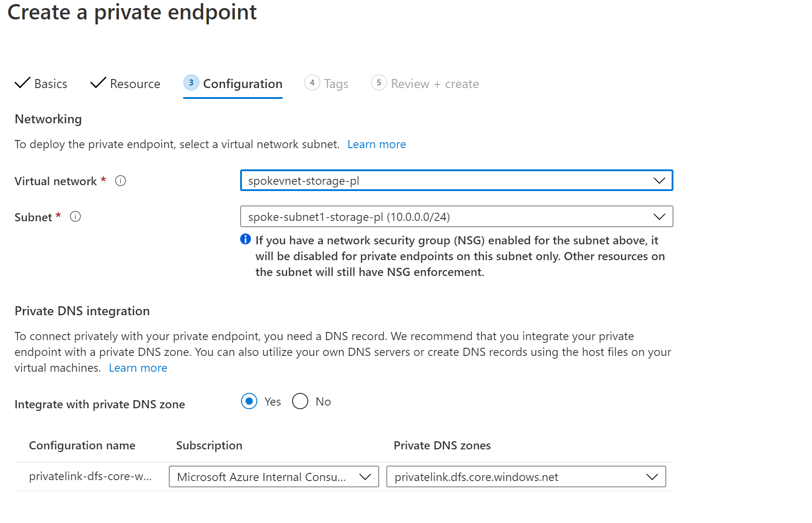812x523 pixels.
Task: Expand the Private DNS zones dropdown
Action: pyautogui.click(x=526, y=477)
